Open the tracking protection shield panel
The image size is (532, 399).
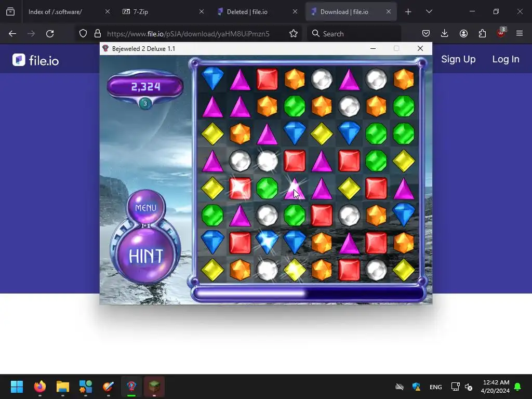click(x=83, y=34)
